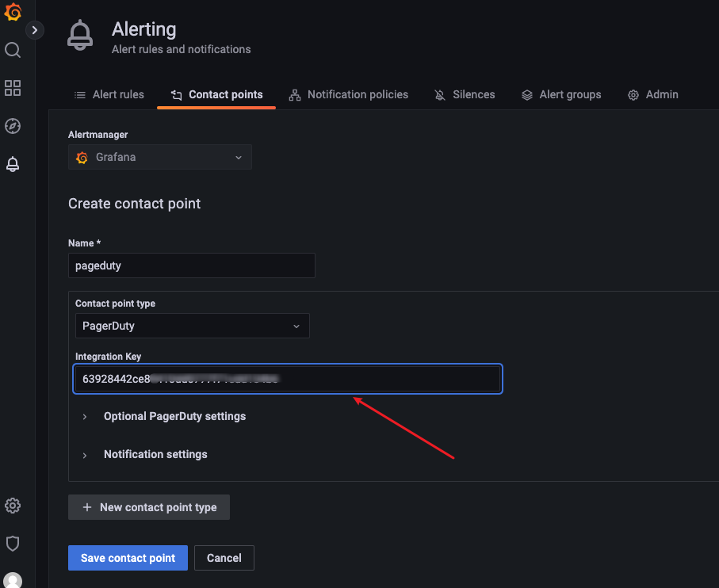719x588 pixels.
Task: Open the Alertmanager Grafana dropdown
Action: pyautogui.click(x=160, y=157)
